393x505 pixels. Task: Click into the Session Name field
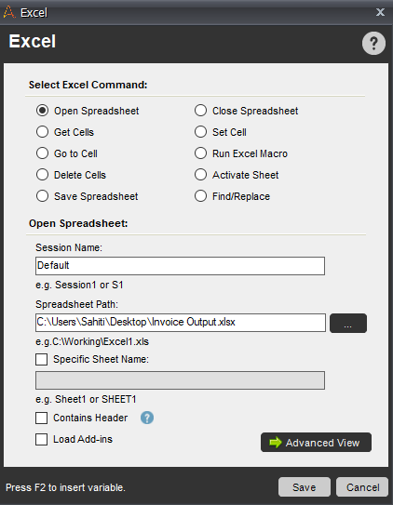pyautogui.click(x=180, y=266)
